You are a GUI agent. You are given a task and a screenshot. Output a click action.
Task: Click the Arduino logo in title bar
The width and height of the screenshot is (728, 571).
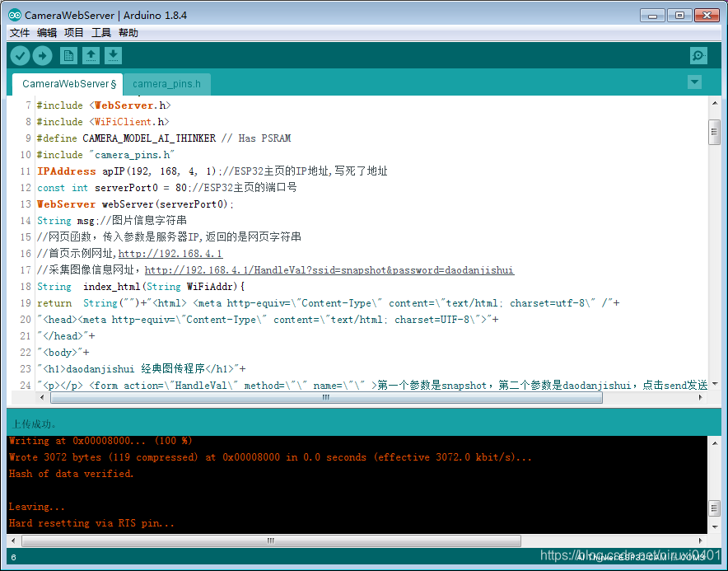(x=14, y=16)
